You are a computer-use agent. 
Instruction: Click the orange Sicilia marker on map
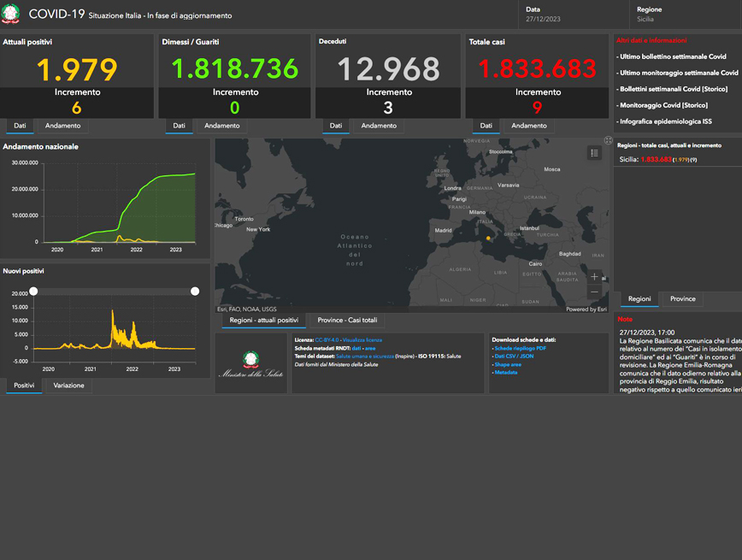[488, 238]
